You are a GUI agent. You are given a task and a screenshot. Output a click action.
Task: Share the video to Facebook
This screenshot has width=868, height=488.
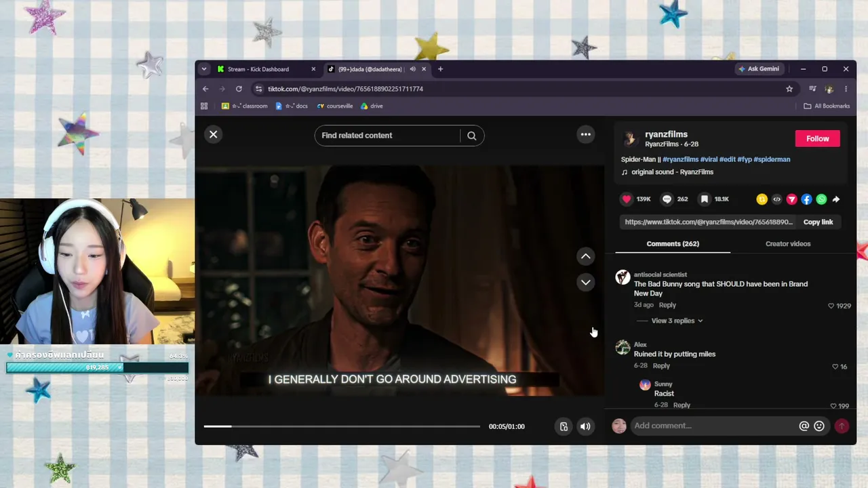point(806,199)
